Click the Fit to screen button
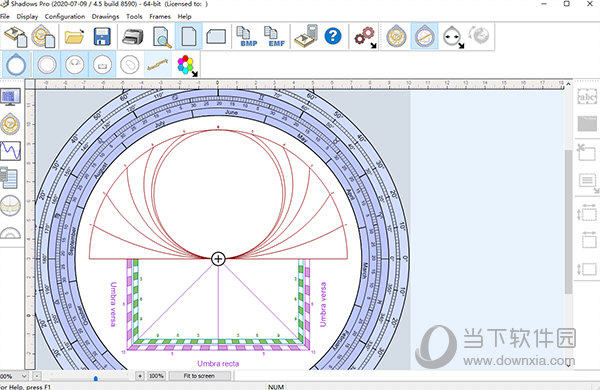Image resolution: width=600 pixels, height=390 pixels. [199, 376]
